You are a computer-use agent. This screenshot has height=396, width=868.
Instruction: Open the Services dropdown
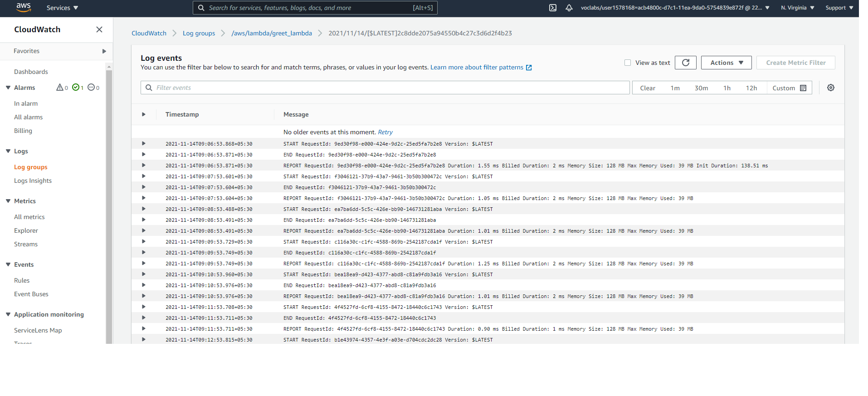[62, 8]
